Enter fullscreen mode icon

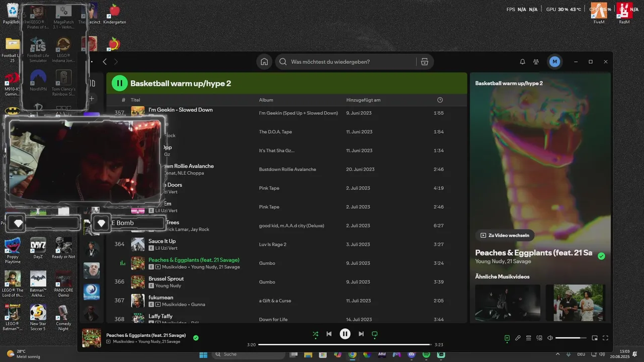click(x=605, y=338)
